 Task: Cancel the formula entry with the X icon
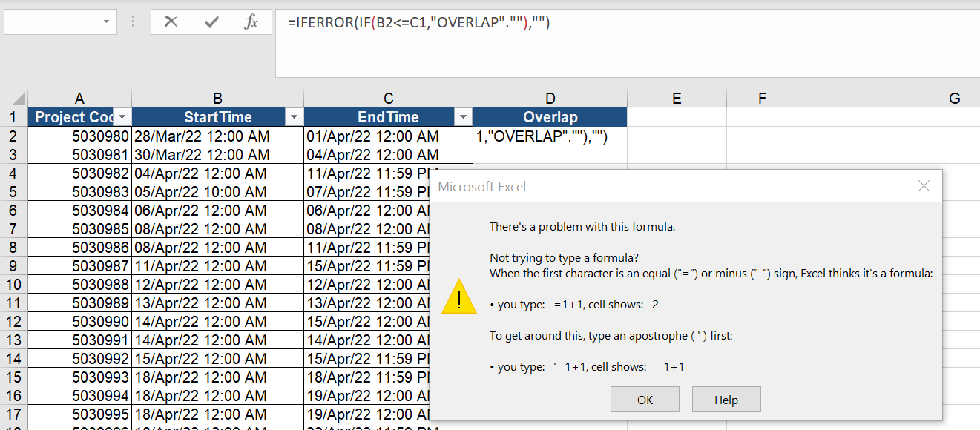171,22
